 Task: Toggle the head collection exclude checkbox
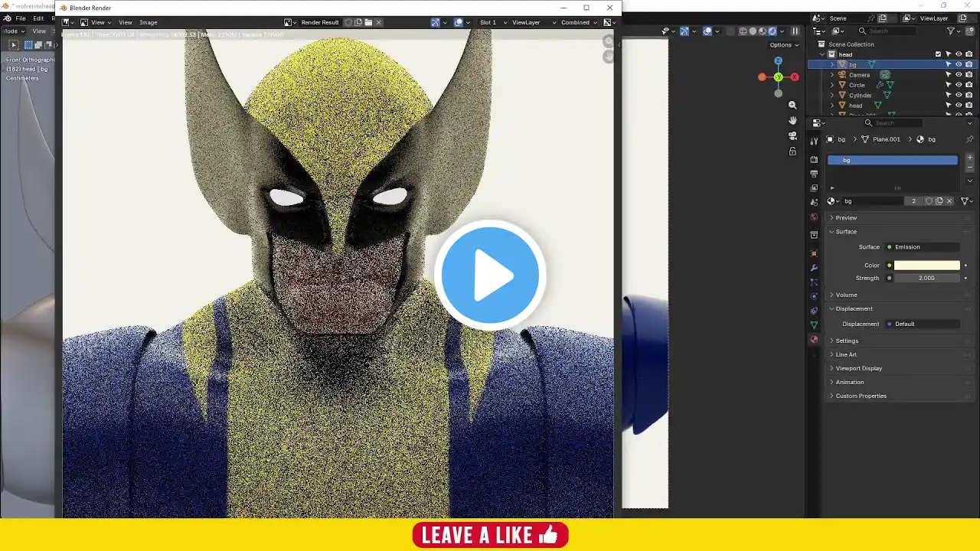(938, 54)
